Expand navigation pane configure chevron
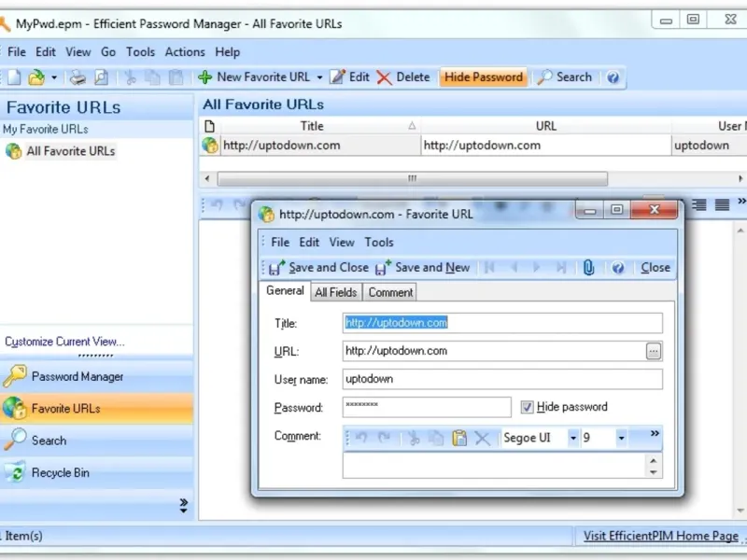This screenshot has height=560, width=747. tap(183, 506)
